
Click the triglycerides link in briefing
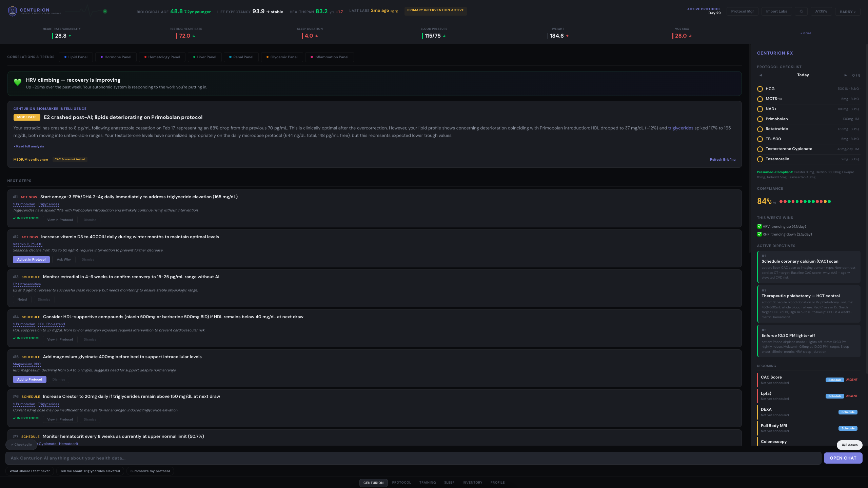click(680, 128)
